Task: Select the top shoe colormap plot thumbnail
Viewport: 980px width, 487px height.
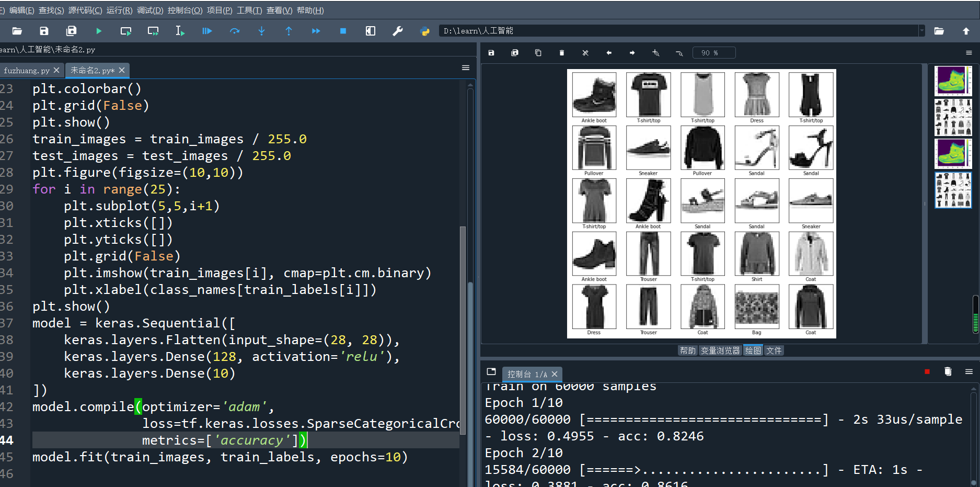Action: (x=953, y=81)
